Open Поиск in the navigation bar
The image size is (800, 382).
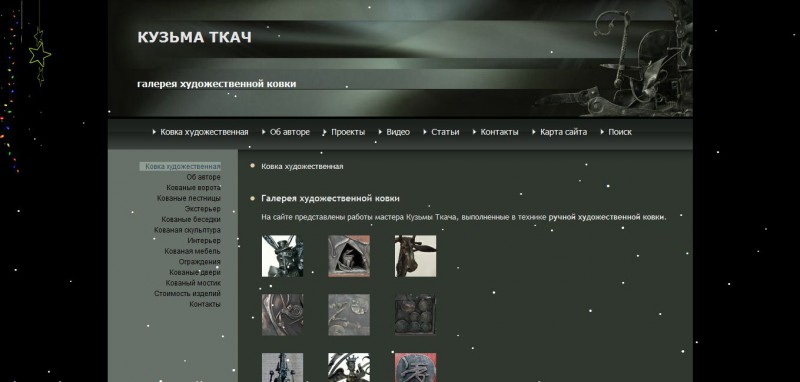[x=620, y=132]
